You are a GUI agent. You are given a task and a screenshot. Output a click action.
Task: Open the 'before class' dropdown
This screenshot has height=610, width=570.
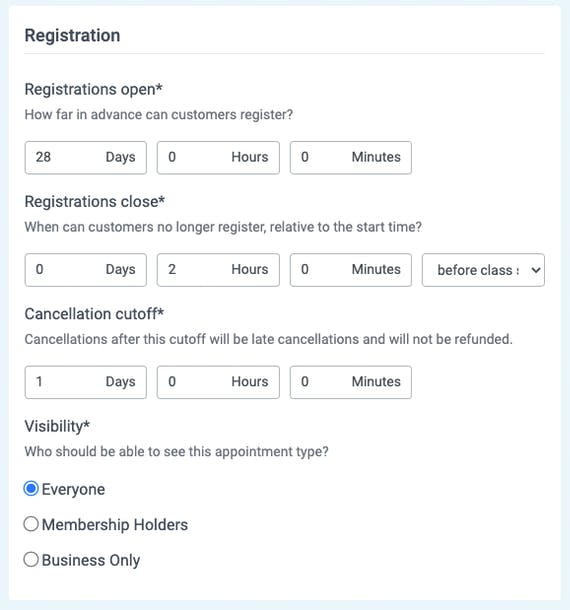click(x=483, y=270)
